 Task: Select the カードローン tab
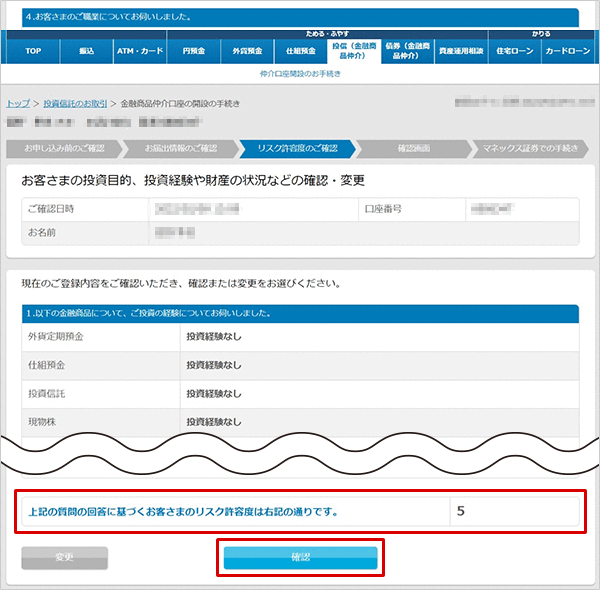coord(568,50)
